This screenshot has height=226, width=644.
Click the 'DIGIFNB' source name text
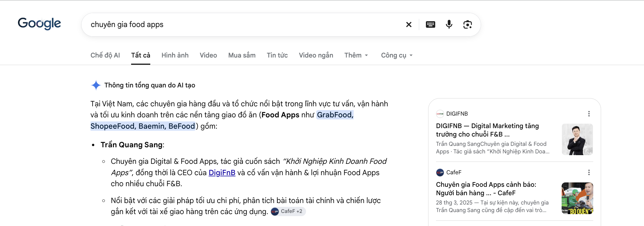pos(457,114)
